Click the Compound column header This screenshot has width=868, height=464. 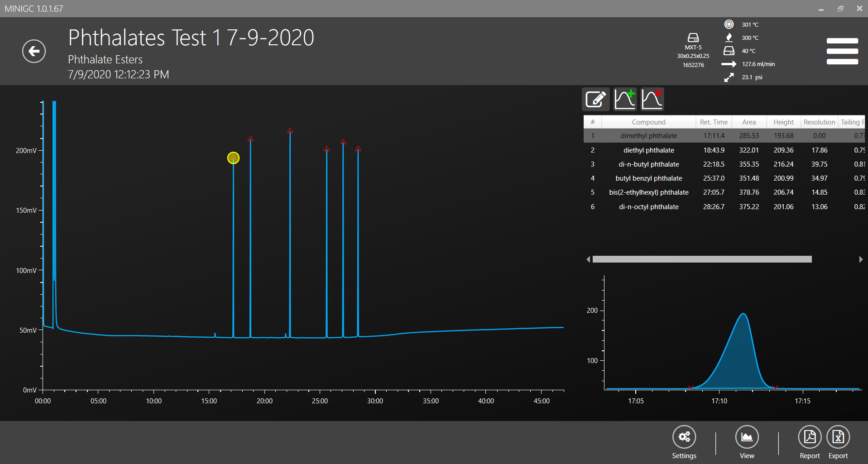coord(648,122)
